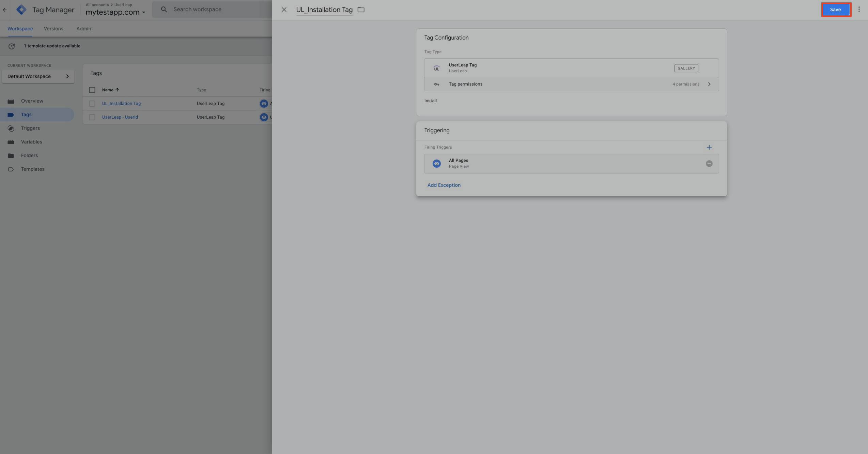
Task: Sort tags by the Name column
Action: point(110,90)
